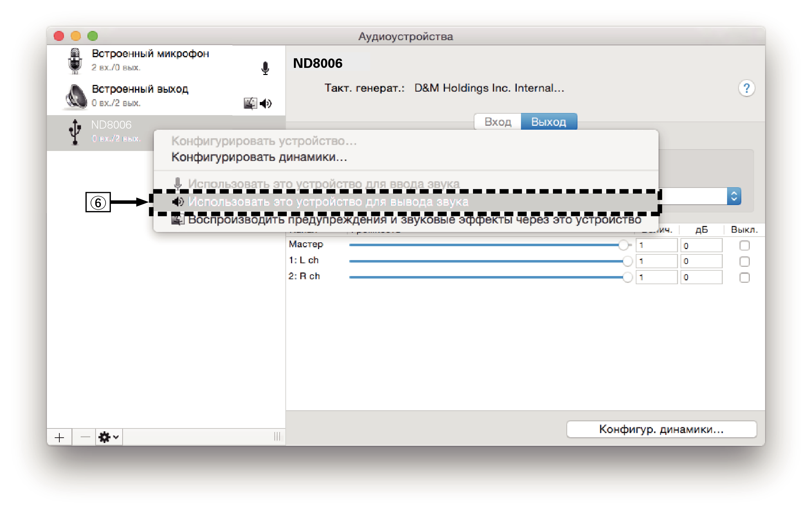Mute the Мастер channel checkbox

coord(744,245)
